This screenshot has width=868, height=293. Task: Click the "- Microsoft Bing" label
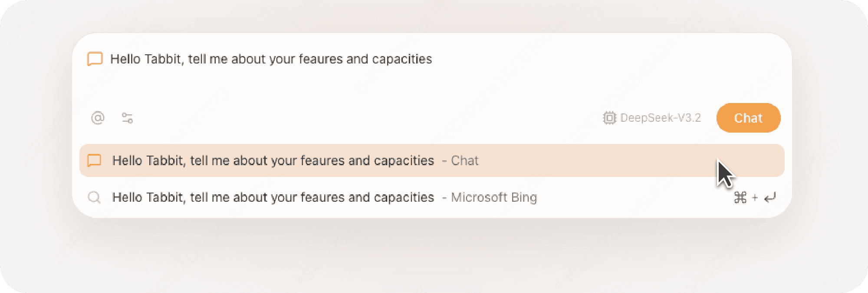point(490,197)
